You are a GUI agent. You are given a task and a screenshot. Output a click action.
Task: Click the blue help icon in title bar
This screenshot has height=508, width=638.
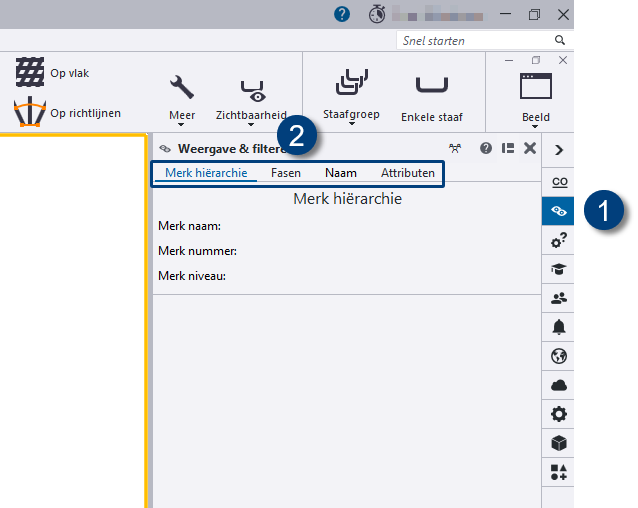342,14
